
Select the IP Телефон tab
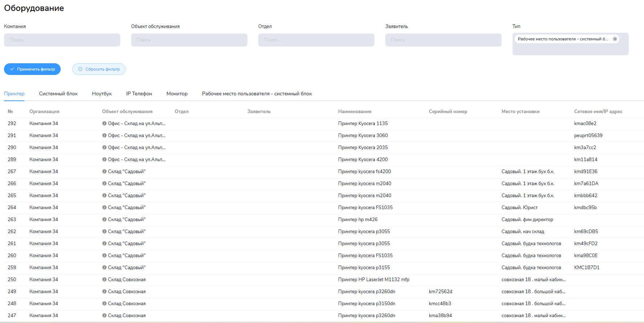139,94
